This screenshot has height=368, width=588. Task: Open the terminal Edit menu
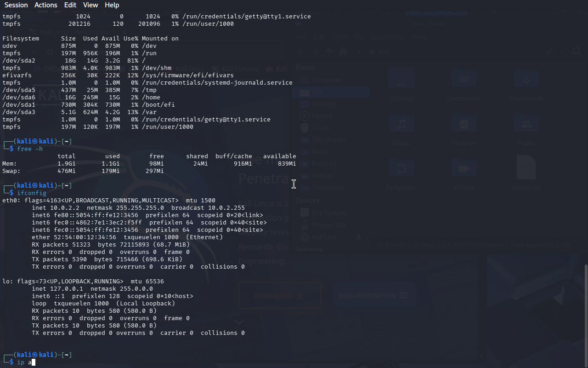pos(70,5)
